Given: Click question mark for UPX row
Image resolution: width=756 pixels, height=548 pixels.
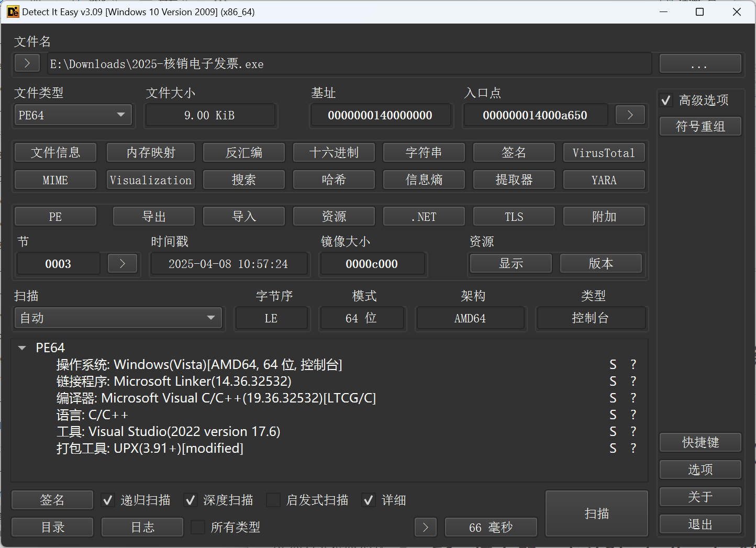Looking at the screenshot, I should tap(633, 448).
